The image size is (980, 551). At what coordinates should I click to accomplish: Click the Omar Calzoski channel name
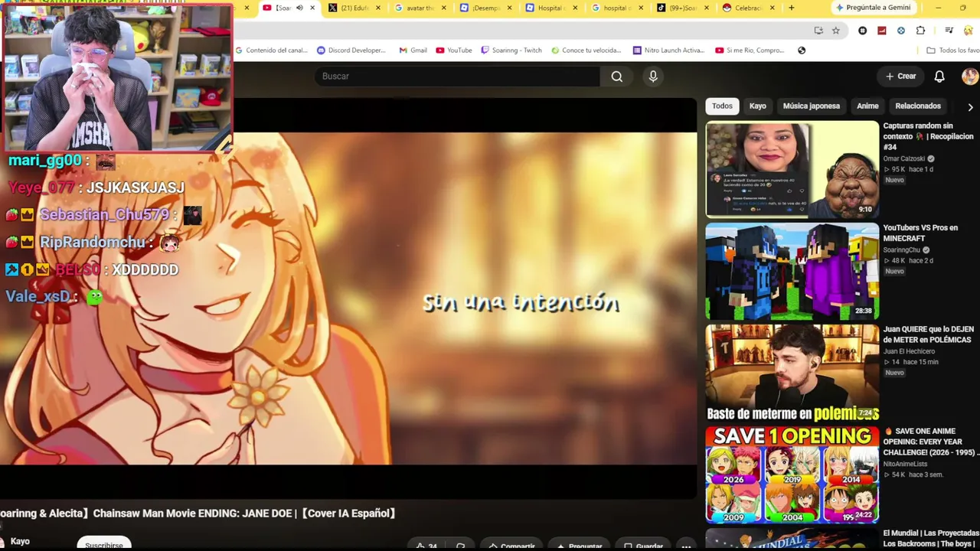(904, 158)
